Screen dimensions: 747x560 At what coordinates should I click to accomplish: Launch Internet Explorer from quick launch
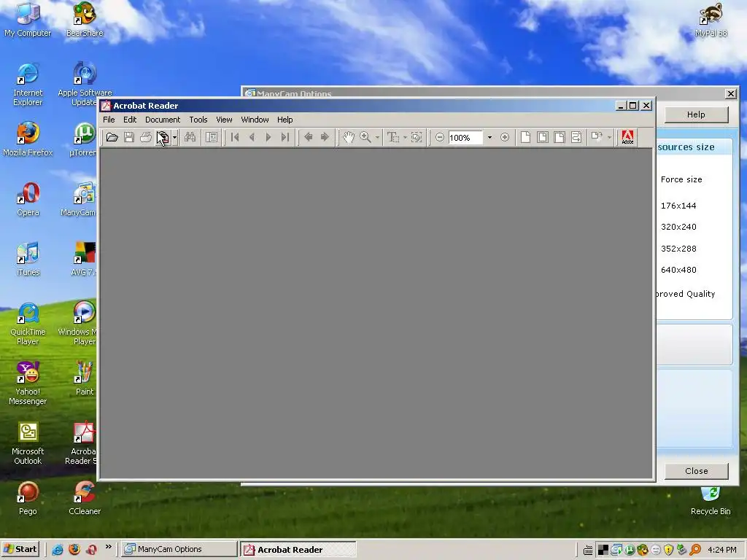(57, 550)
